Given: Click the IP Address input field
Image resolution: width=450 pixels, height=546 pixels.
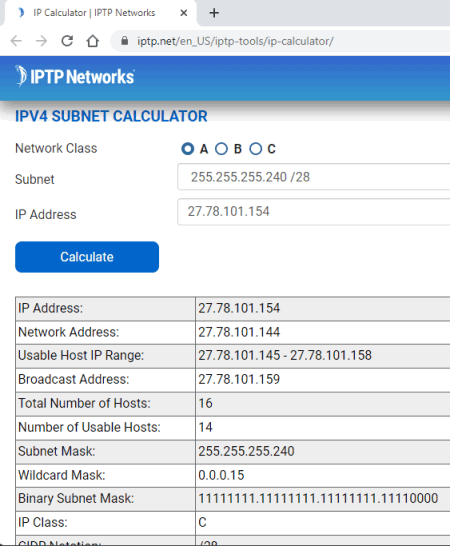Looking at the screenshot, I should pos(313,212).
